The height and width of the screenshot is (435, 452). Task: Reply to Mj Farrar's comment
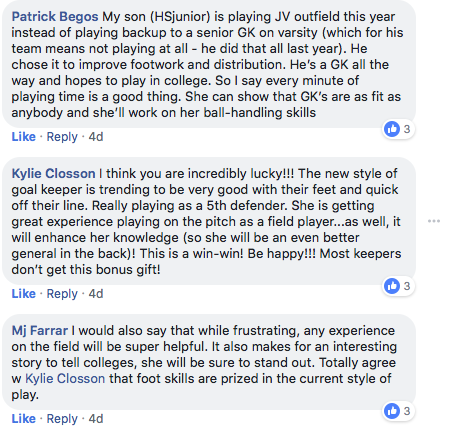click(62, 419)
